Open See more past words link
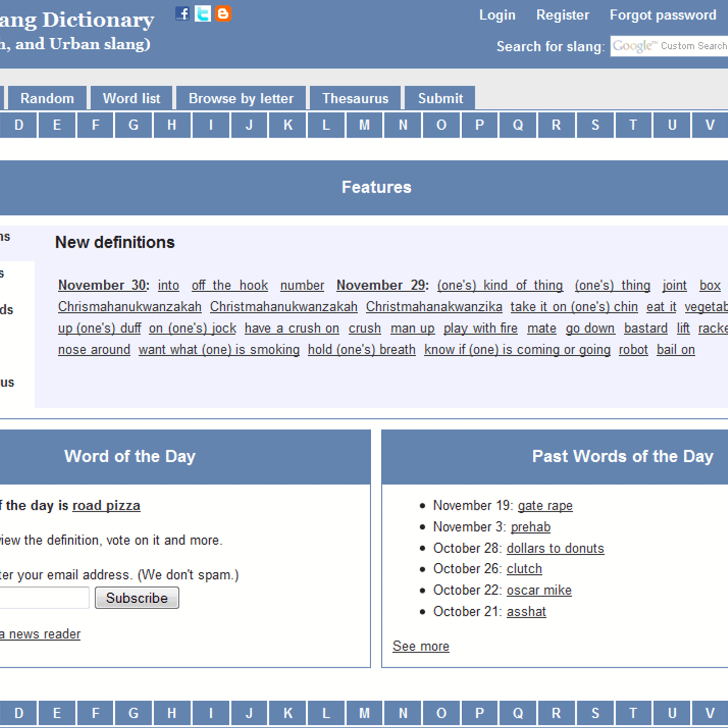 pyautogui.click(x=421, y=646)
